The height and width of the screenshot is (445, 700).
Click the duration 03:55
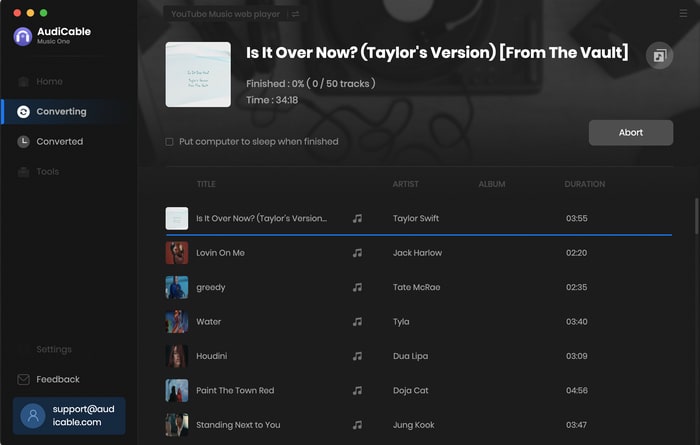click(577, 218)
